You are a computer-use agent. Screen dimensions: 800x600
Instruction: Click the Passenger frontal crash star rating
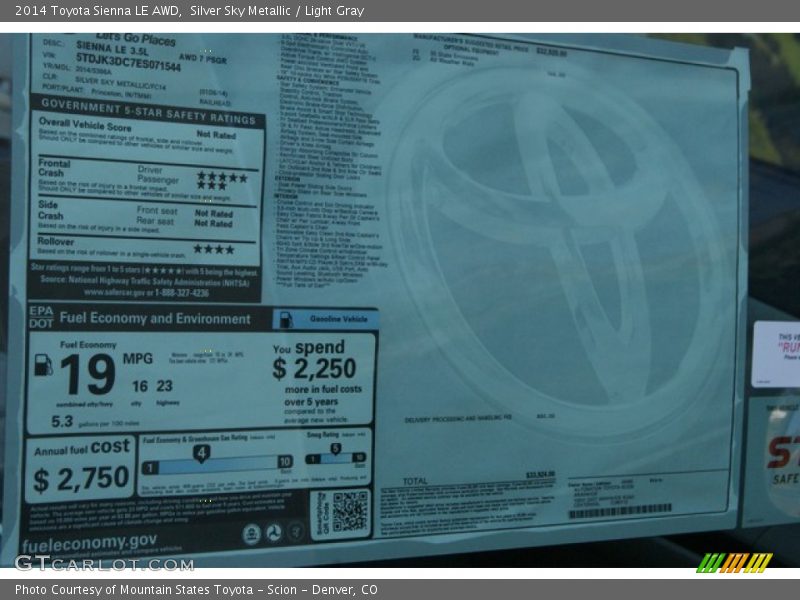(212, 185)
